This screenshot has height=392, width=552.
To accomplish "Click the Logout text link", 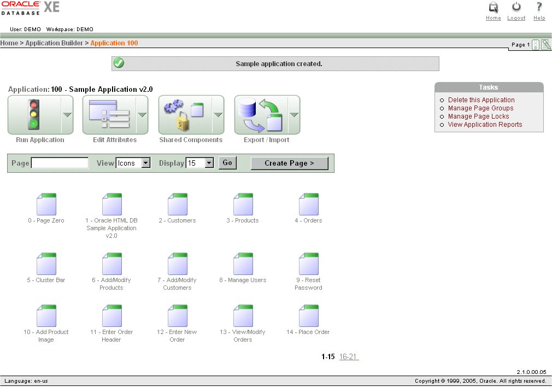I will pyautogui.click(x=516, y=18).
